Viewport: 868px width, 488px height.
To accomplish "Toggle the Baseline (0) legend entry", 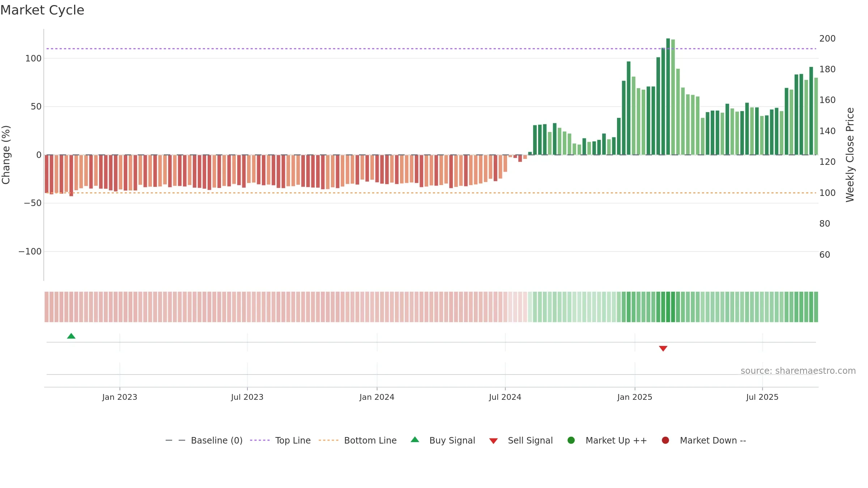I will (x=204, y=440).
